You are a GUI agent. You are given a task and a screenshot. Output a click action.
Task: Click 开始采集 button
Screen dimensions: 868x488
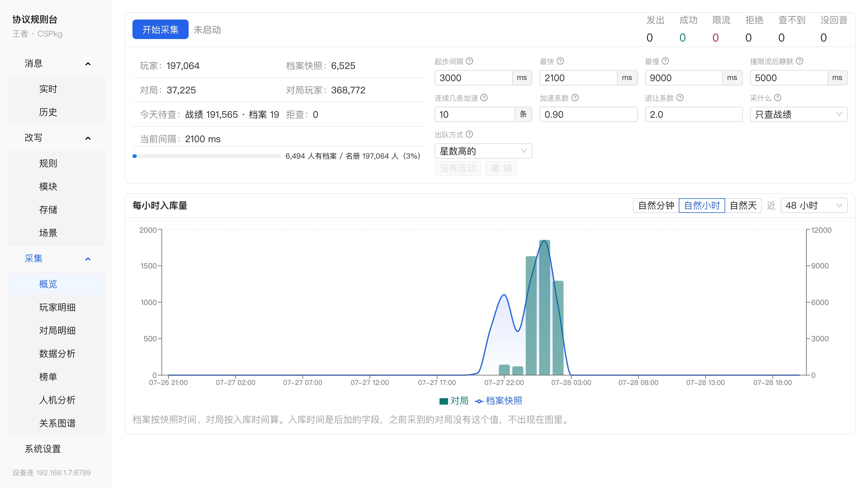161,30
